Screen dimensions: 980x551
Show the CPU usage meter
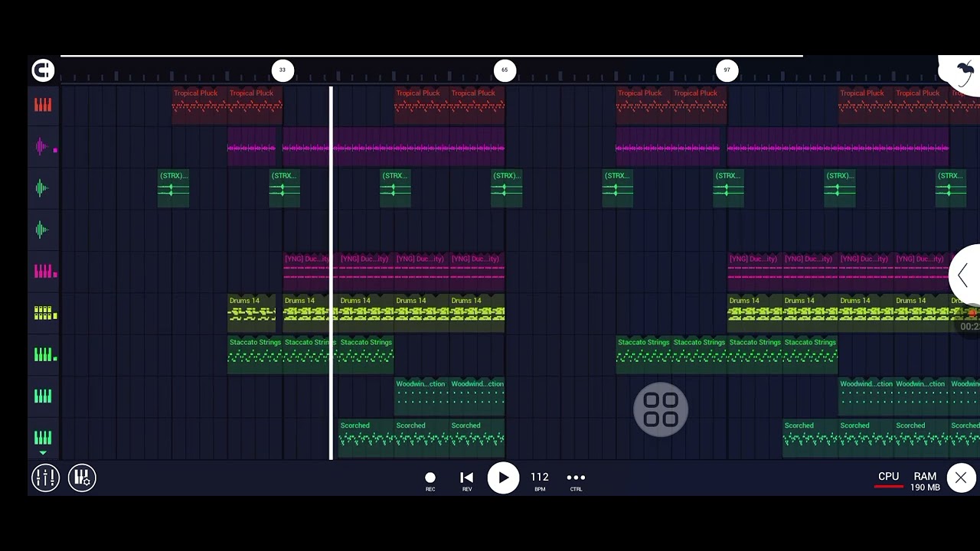pyautogui.click(x=889, y=479)
